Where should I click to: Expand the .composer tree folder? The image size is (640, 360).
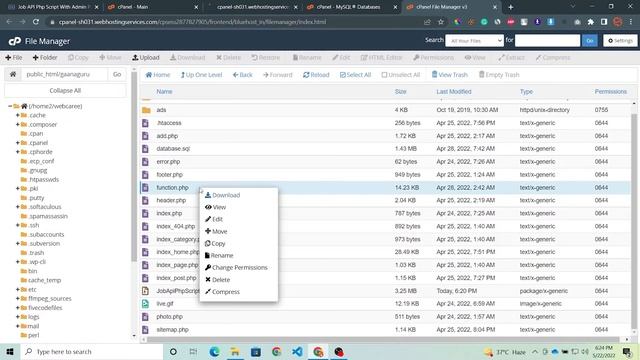coord(18,124)
